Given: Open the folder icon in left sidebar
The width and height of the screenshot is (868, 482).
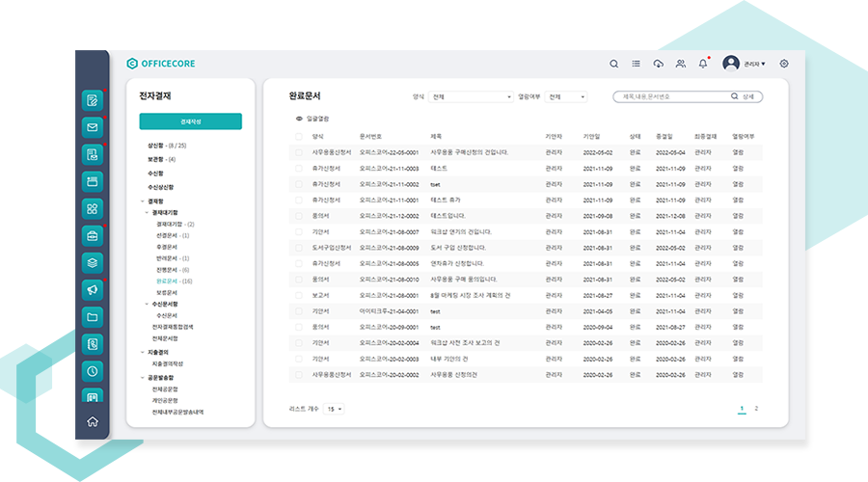Looking at the screenshot, I should pos(93,316).
